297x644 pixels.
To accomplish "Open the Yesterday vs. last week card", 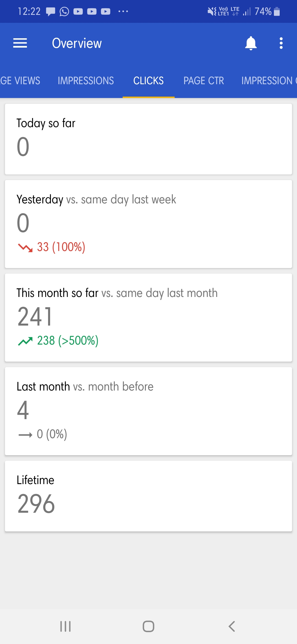I will pyautogui.click(x=148, y=224).
